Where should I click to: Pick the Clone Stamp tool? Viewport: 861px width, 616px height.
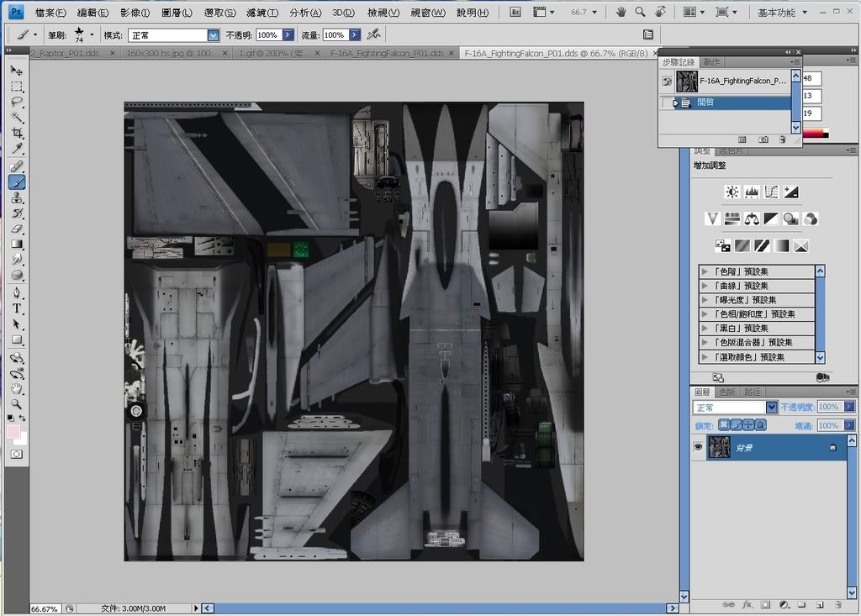tap(17, 197)
